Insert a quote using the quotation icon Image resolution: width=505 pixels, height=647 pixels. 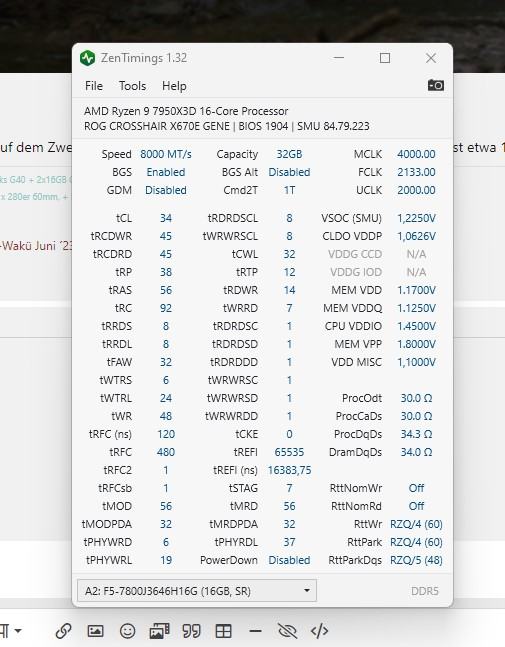pyautogui.click(x=191, y=631)
